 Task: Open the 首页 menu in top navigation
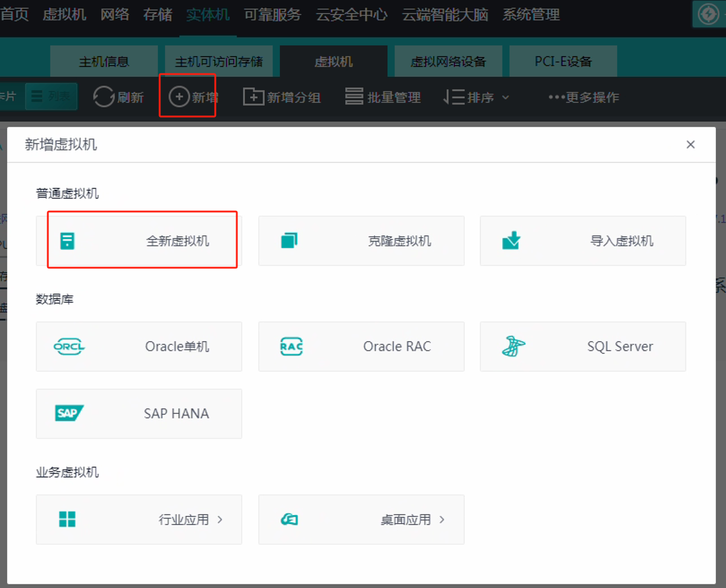point(14,14)
